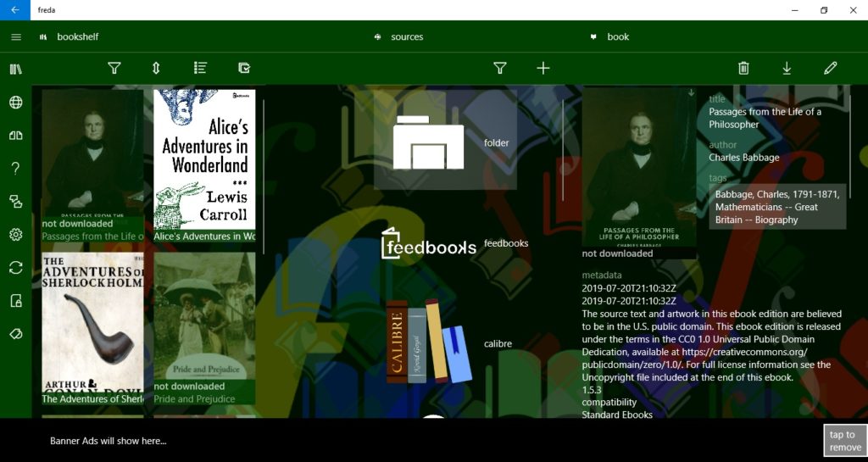Screen dimensions: 868x462
Task: Click the bookshelf panel scrollbar
Action: coord(264,177)
